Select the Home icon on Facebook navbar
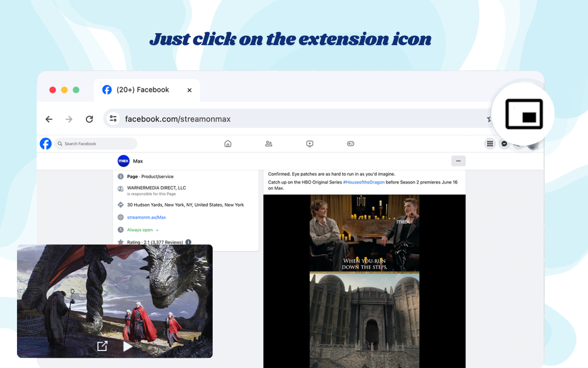Viewport: 588px width, 368px height. click(228, 144)
